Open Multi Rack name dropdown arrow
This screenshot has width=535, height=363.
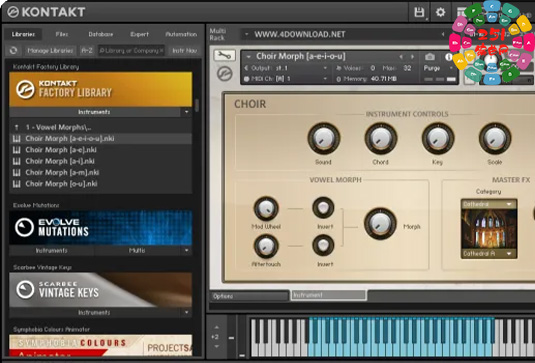(x=246, y=34)
